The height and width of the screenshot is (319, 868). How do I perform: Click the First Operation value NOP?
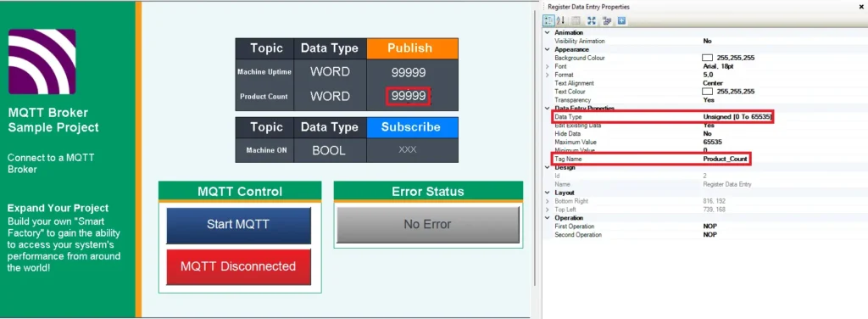click(x=709, y=226)
